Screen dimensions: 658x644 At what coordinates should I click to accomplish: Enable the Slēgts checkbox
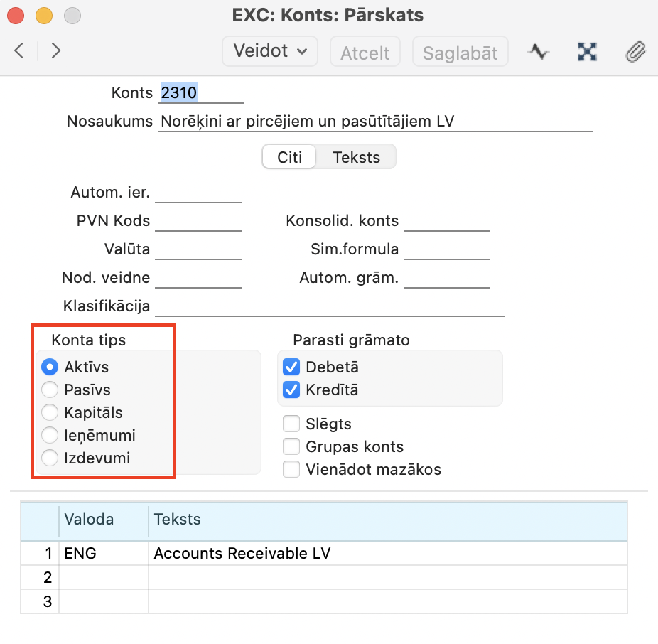coord(291,424)
